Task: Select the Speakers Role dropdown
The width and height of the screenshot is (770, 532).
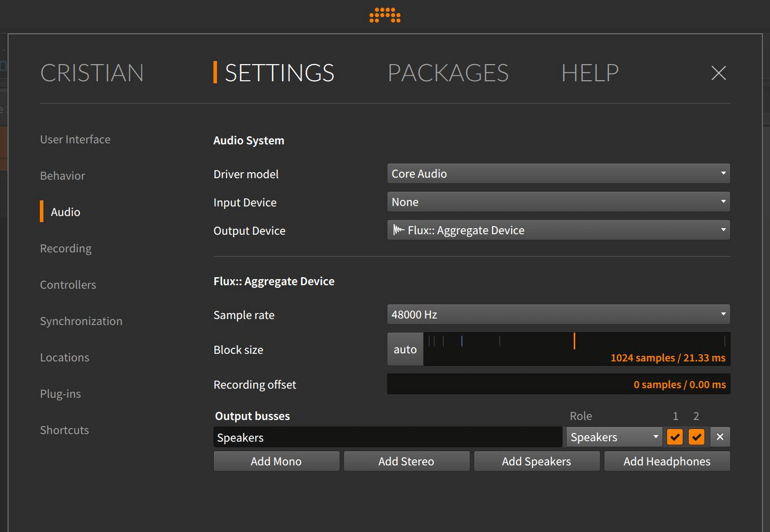Action: pos(614,437)
